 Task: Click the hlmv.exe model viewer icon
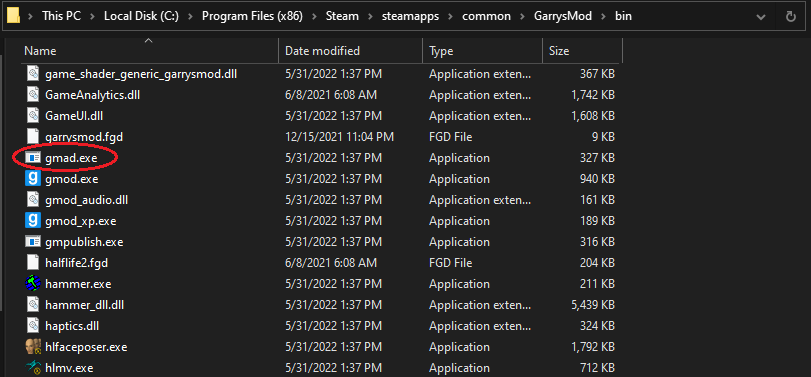pyautogui.click(x=33, y=368)
